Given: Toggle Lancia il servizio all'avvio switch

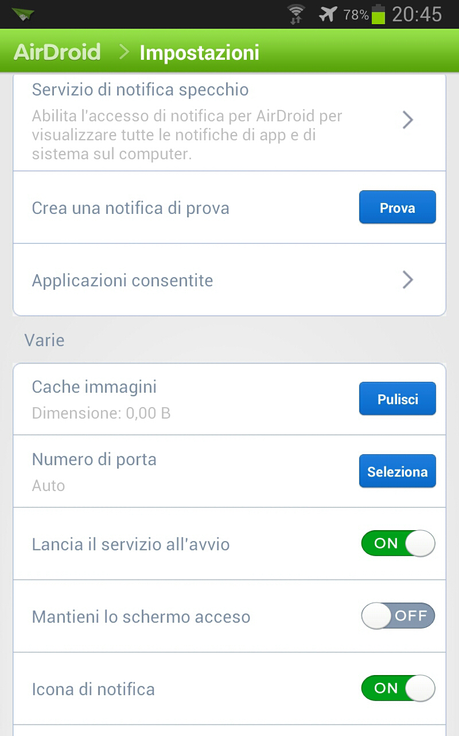Looking at the screenshot, I should coord(398,544).
